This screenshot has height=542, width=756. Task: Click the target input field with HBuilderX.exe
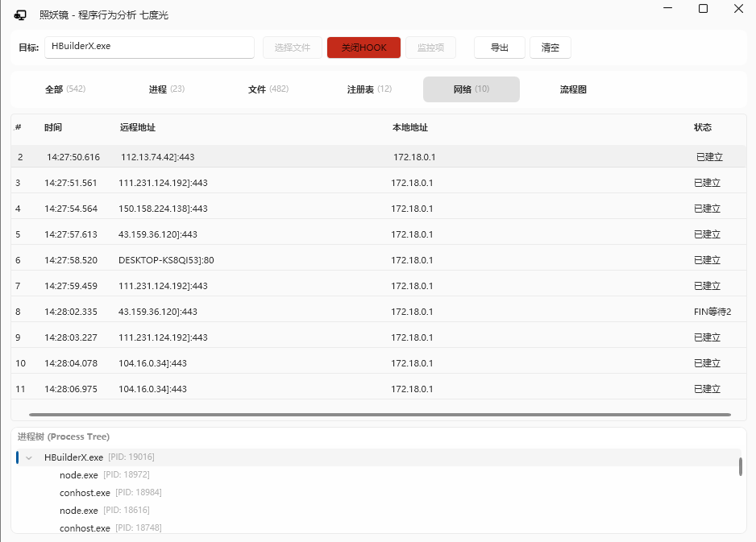(149, 48)
